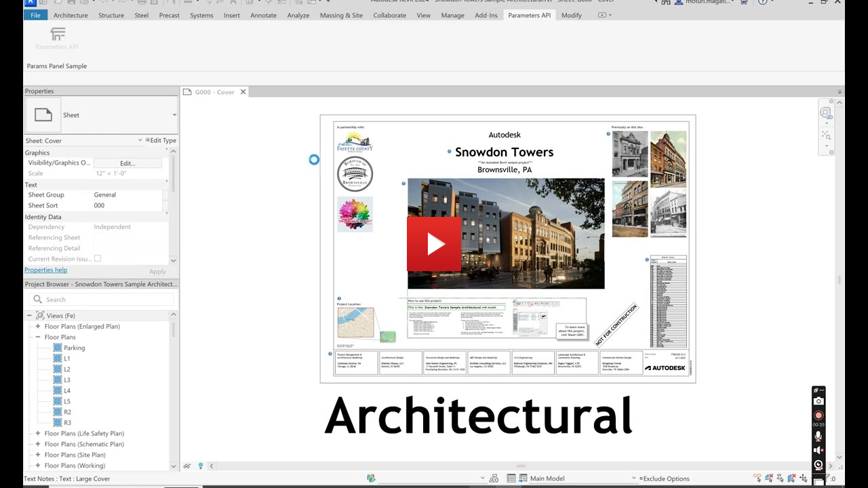Image resolution: width=868 pixels, height=488 pixels.
Task: Switch to the Modify ribbon tab
Action: 572,15
